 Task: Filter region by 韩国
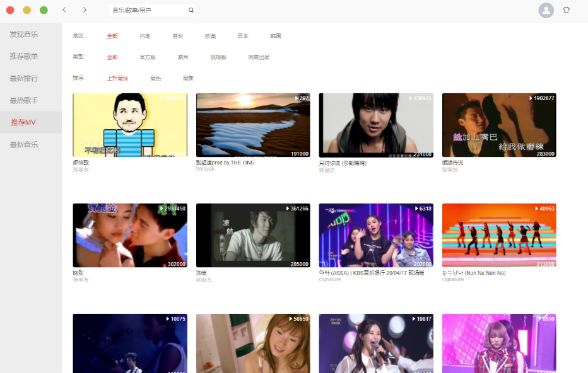(275, 36)
